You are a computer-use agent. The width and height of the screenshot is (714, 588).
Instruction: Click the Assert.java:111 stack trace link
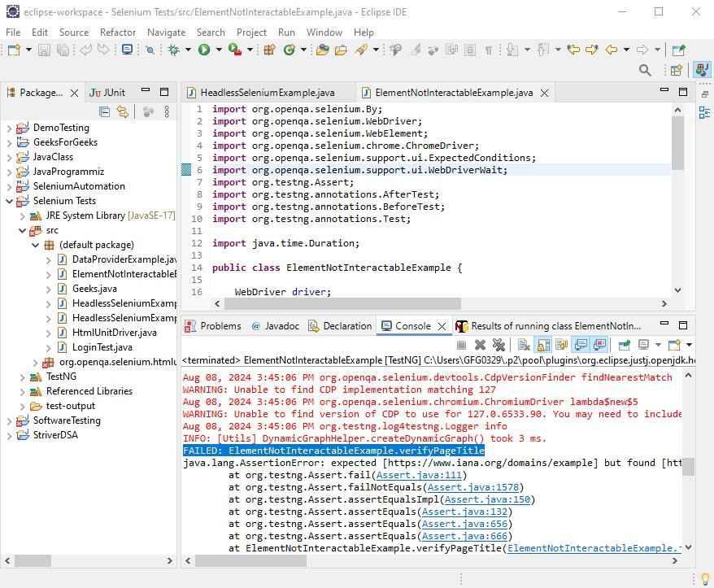pyautogui.click(x=419, y=475)
